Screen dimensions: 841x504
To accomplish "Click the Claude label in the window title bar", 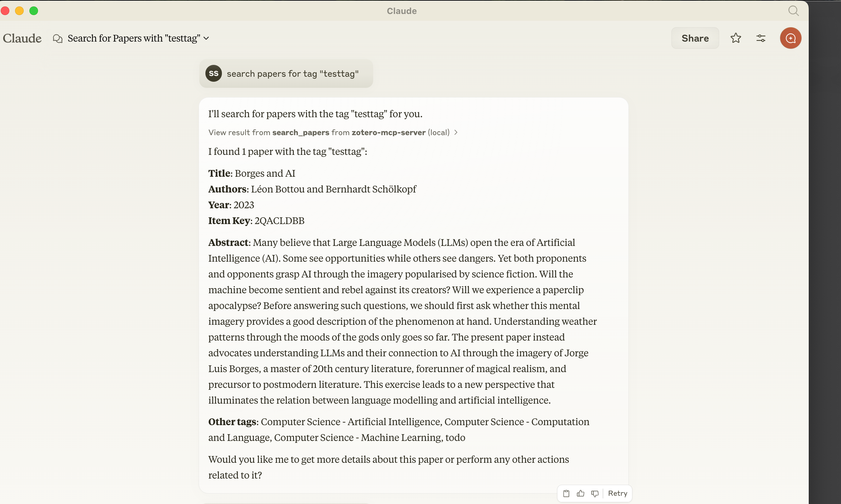I will (x=401, y=11).
